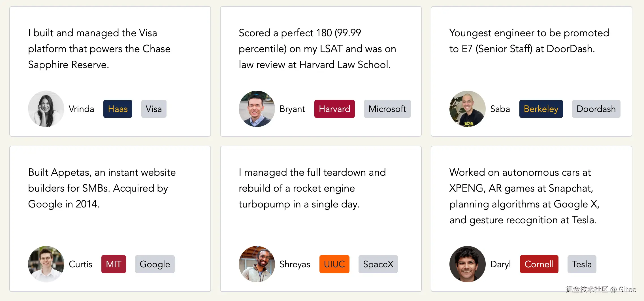The width and height of the screenshot is (644, 301).
Task: Open the Appetas website builder testimonial
Action: click(102, 188)
